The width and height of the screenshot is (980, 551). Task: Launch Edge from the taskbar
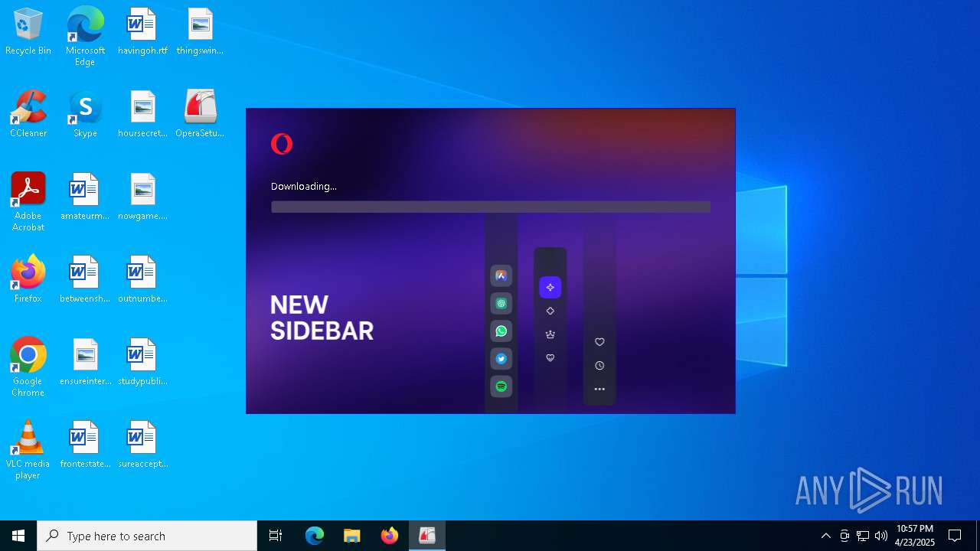pyautogui.click(x=315, y=536)
